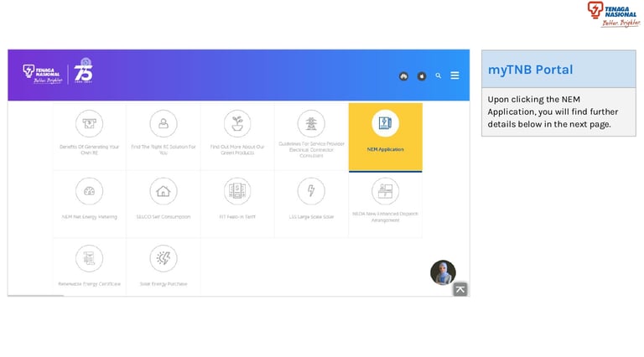This screenshot has width=644, height=357.
Task: Open Renewable Energy Certificate icon
Action: 89,258
